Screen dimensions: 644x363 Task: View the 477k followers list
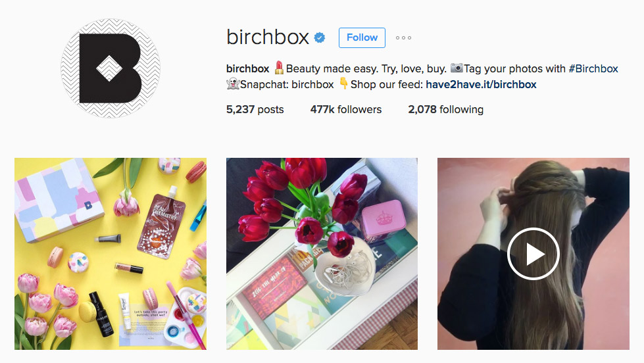[x=346, y=109]
